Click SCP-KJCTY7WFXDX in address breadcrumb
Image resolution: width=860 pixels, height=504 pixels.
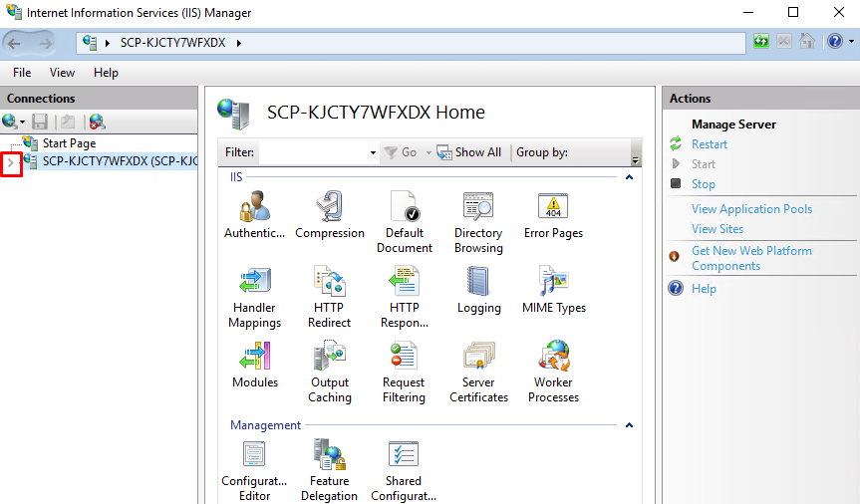click(x=172, y=43)
